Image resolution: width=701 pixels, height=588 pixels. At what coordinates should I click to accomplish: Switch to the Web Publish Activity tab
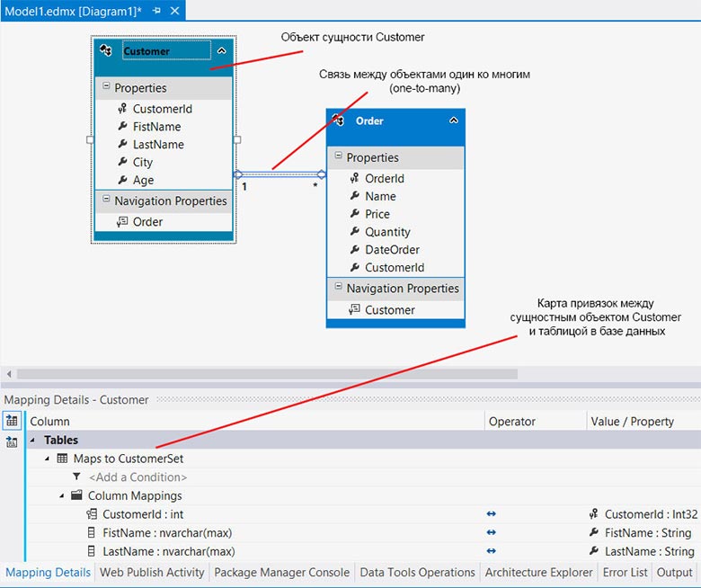(x=152, y=573)
